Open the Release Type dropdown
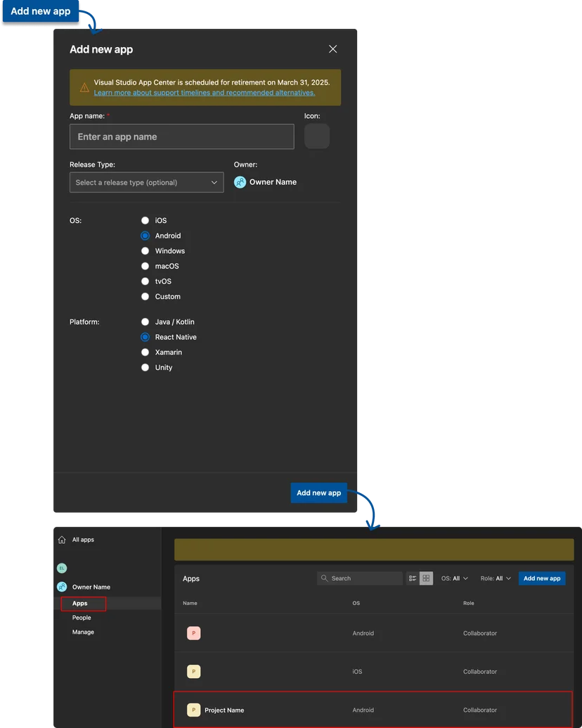The image size is (582, 728). click(x=147, y=182)
